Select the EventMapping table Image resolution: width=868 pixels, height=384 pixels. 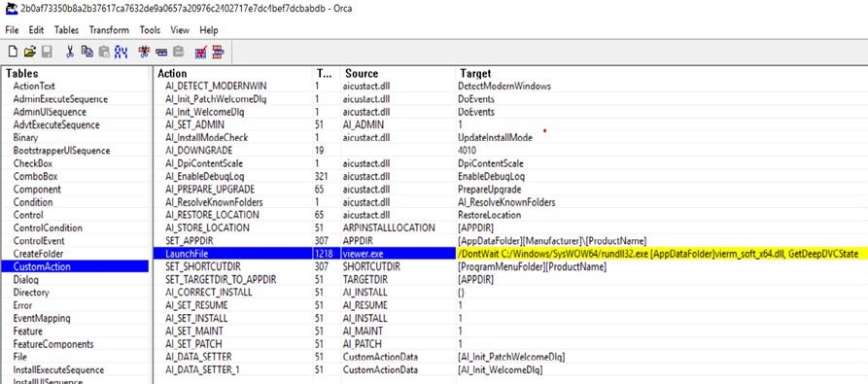(x=42, y=319)
